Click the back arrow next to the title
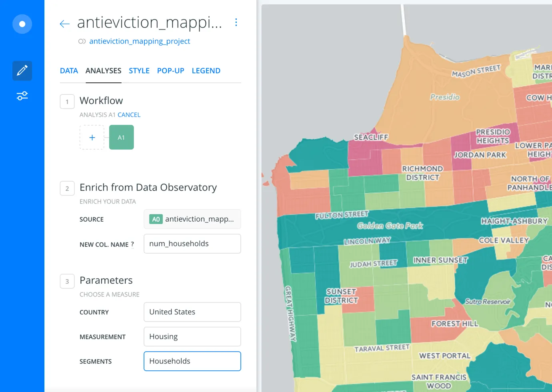Screen dimensions: 552x392 [64, 23]
